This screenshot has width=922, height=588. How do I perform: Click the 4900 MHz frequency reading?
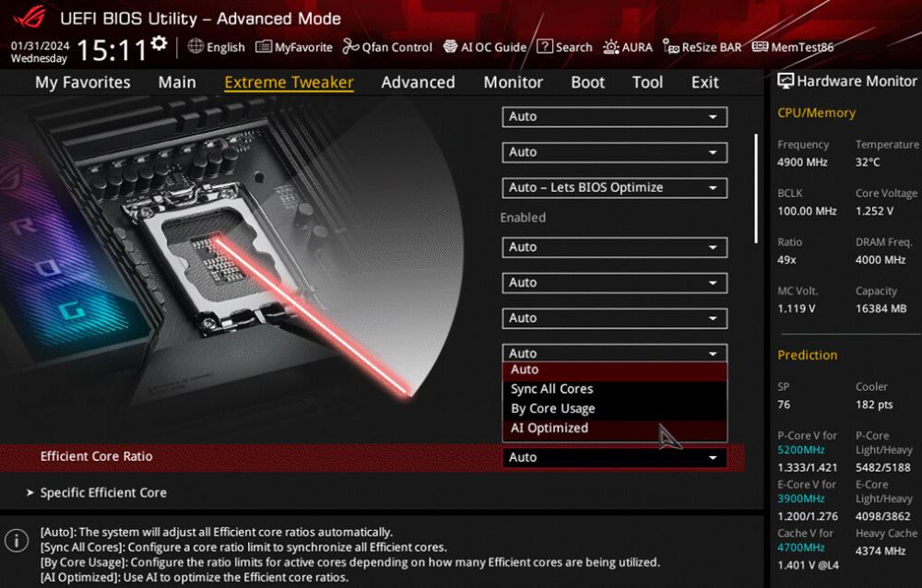[x=802, y=162]
